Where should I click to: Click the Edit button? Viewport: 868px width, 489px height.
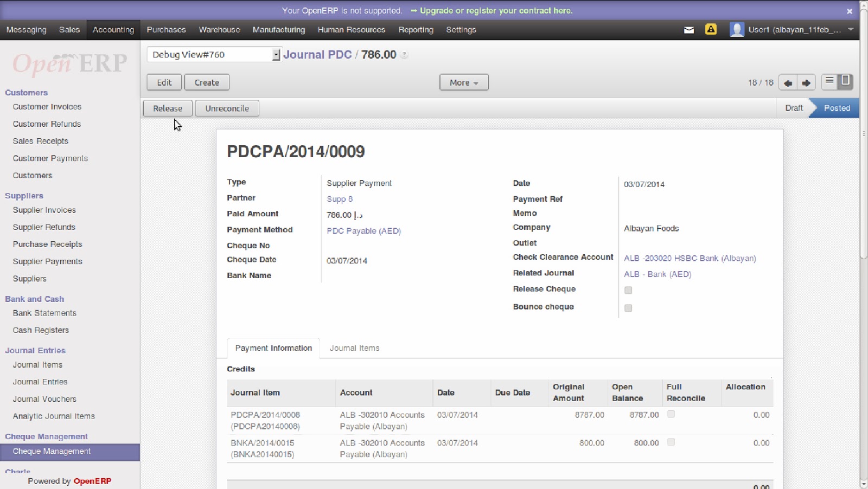click(x=164, y=82)
